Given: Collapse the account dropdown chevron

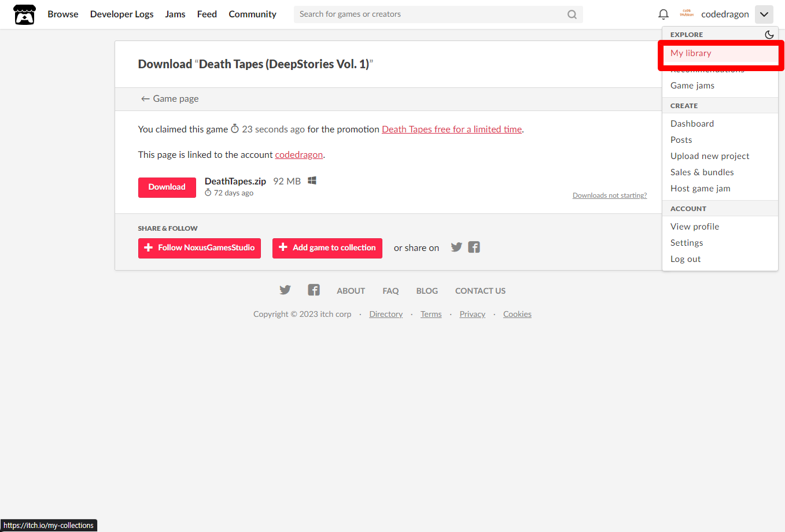Looking at the screenshot, I should tap(764, 14).
